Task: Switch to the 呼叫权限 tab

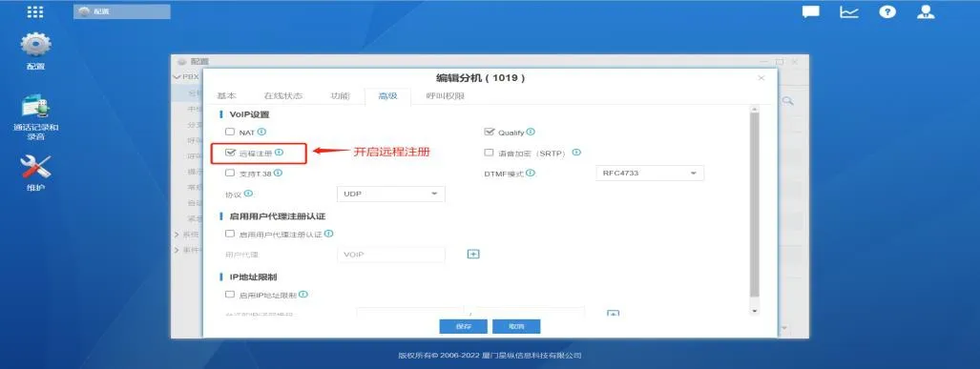Action: click(446, 96)
